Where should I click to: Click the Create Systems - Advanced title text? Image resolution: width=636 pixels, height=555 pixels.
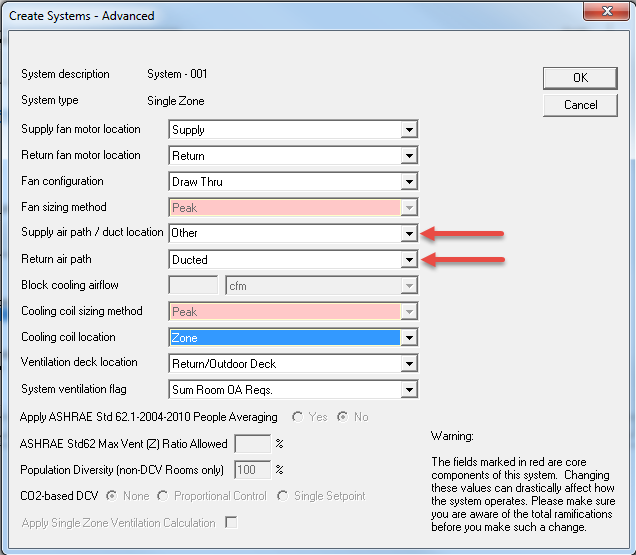coord(82,16)
